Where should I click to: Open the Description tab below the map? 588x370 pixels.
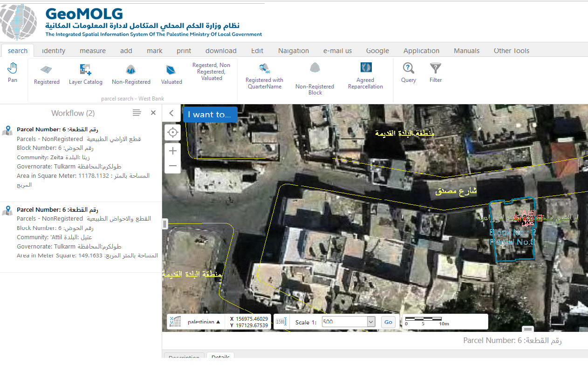[x=184, y=356]
